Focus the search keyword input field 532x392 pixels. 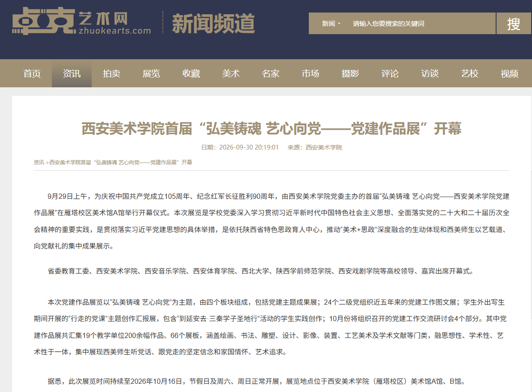[422, 23]
